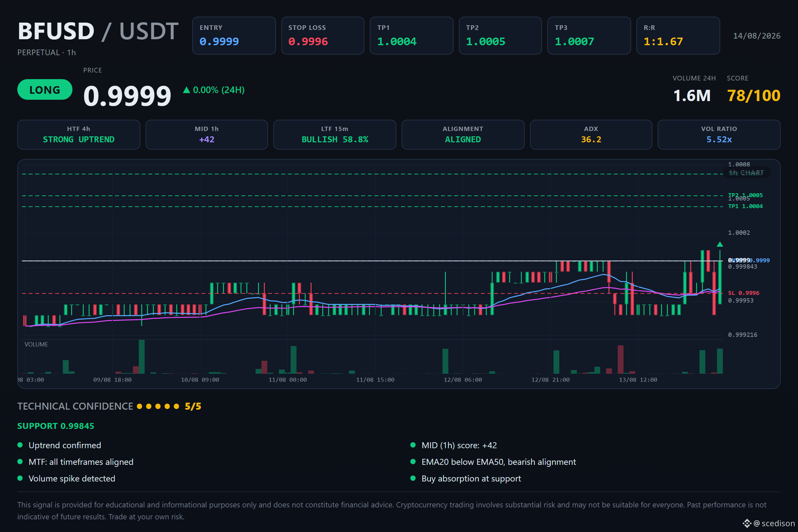Click the 'SUPPORT 0.99845' line
This screenshot has width=798, height=532.
(56, 426)
